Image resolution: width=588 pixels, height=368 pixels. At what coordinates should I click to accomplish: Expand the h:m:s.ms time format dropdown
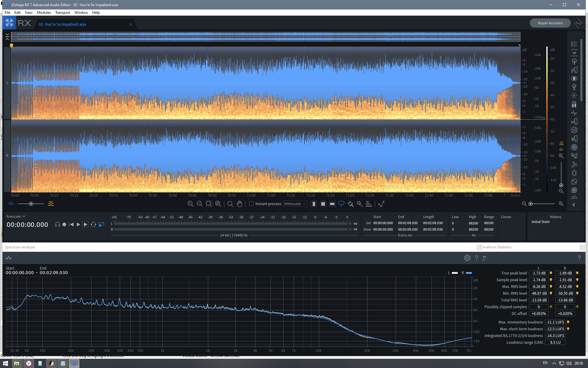point(24,217)
